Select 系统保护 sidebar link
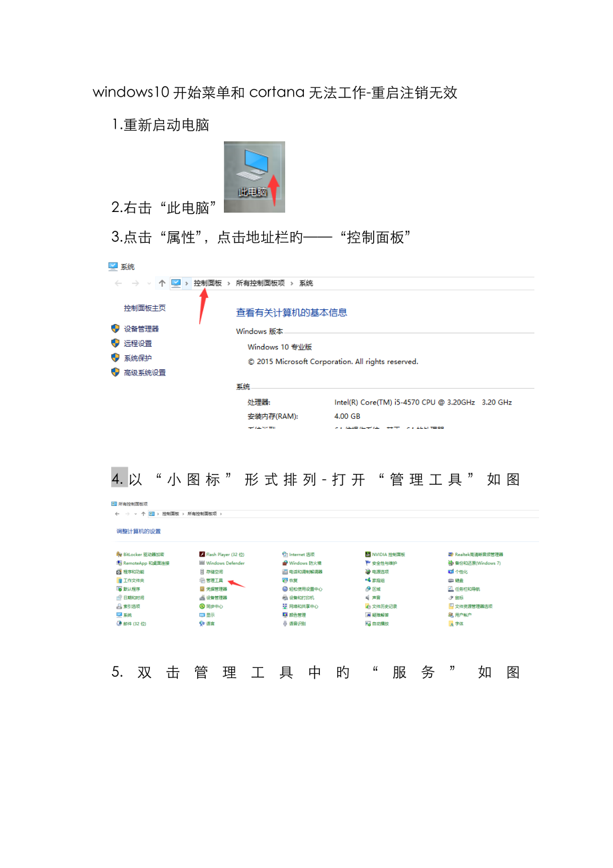The width and height of the screenshot is (613, 868). 137,358
